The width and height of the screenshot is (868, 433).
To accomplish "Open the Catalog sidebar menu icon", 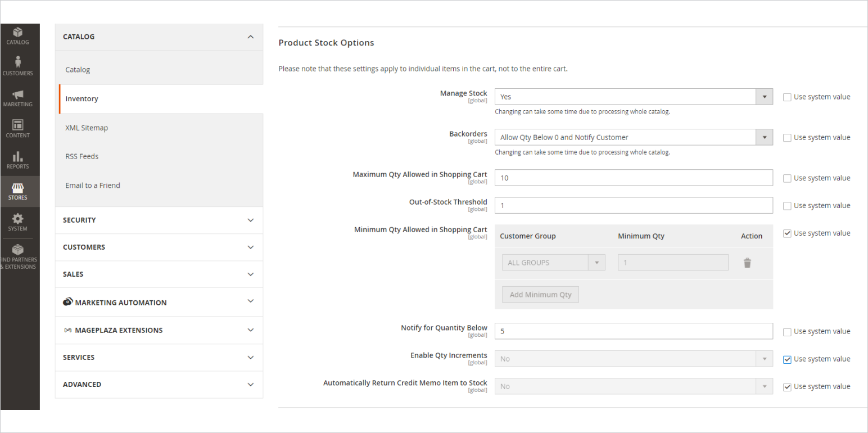I will 17,32.
